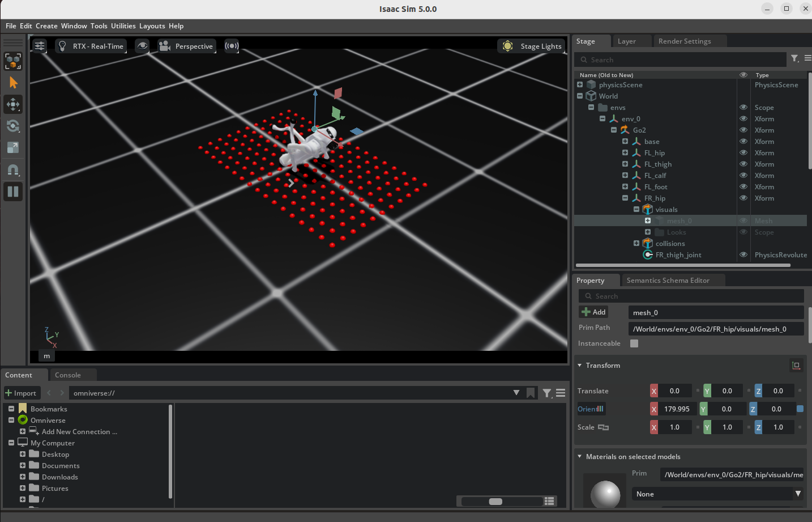Toggle visibility eye for mesh_0
This screenshot has width=812, height=522.
[x=743, y=220]
